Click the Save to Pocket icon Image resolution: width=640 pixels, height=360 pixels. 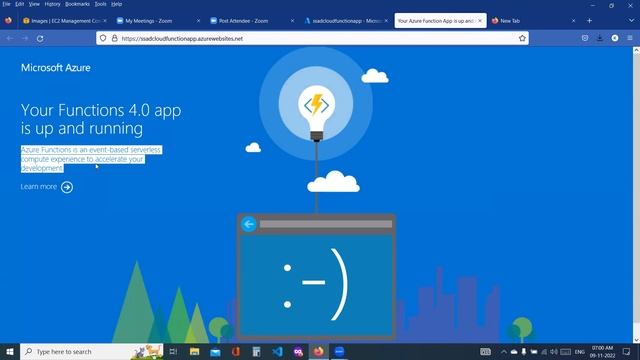[585, 38]
